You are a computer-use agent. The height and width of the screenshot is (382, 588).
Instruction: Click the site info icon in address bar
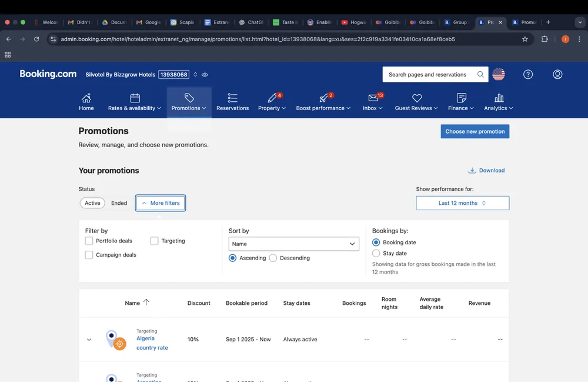coord(54,39)
